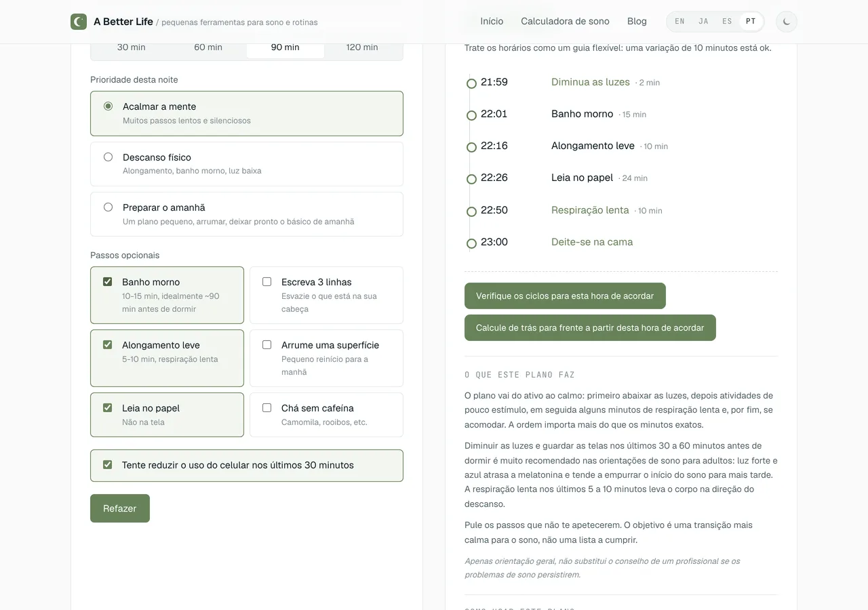Check the Chá sem cafeína checkbox
This screenshot has height=610, width=868.
267,408
